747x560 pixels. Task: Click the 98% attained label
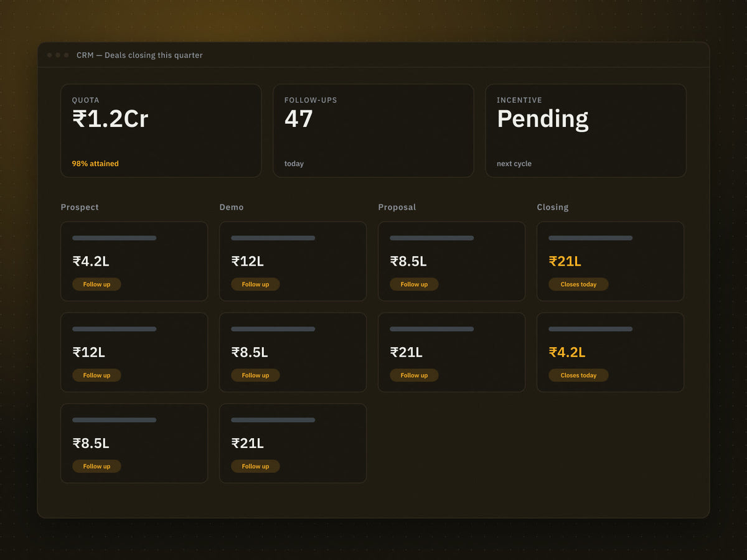(95, 164)
